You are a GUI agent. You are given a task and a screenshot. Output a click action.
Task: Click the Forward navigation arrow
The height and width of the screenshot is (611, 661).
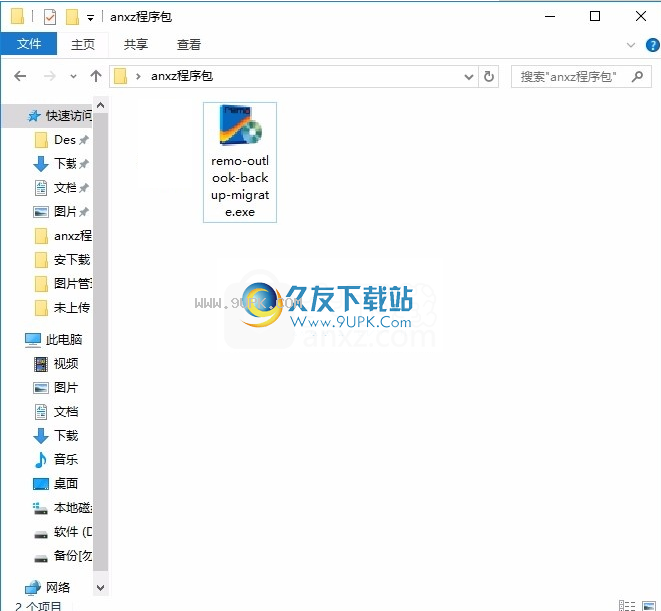tap(50, 76)
